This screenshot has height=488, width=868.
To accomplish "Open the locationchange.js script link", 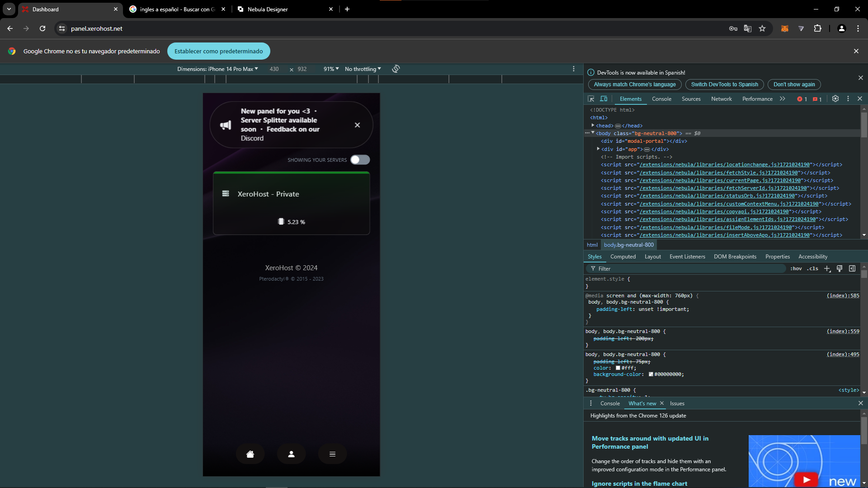I will point(725,164).
